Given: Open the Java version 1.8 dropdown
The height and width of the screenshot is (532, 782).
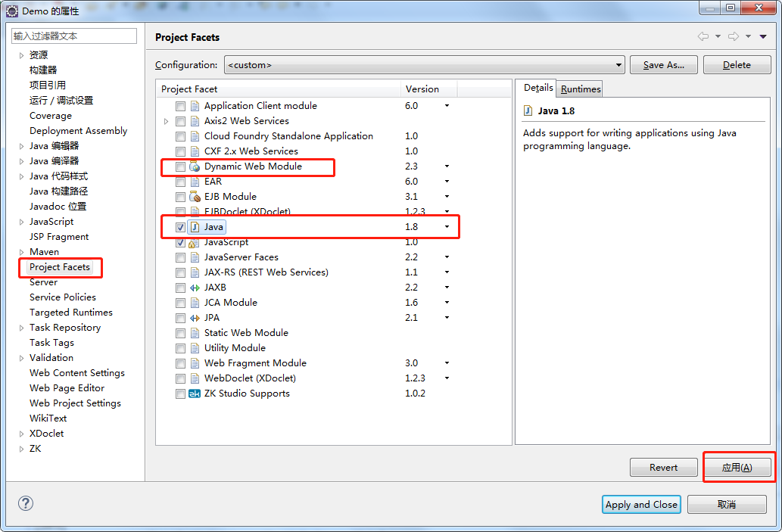Looking at the screenshot, I should (x=447, y=227).
